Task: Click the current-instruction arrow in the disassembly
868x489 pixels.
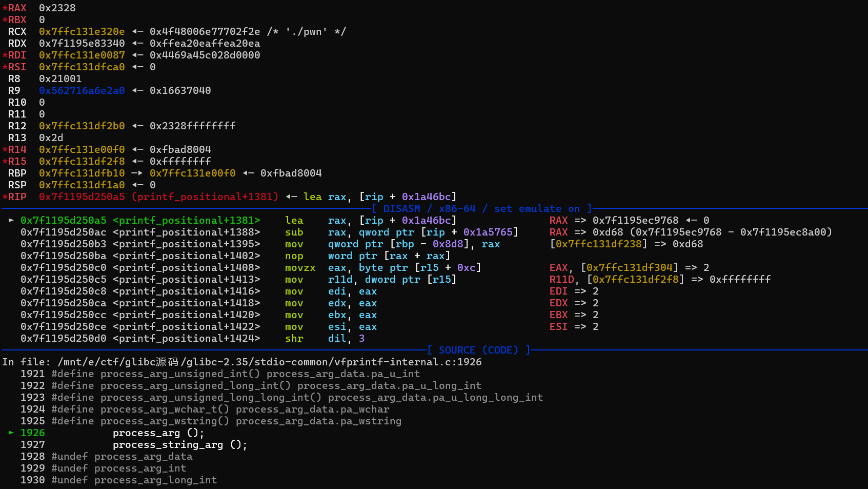Action: [x=11, y=220]
